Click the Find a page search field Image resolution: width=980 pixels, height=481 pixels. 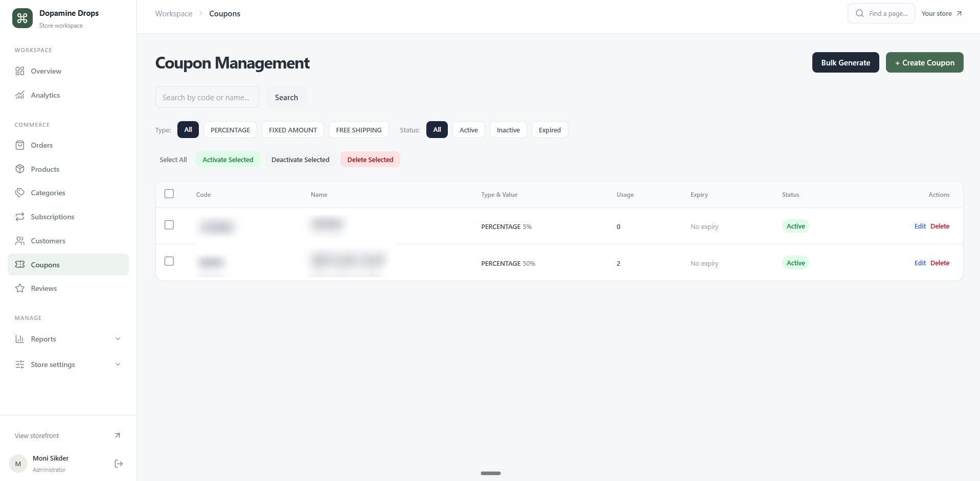tap(881, 13)
